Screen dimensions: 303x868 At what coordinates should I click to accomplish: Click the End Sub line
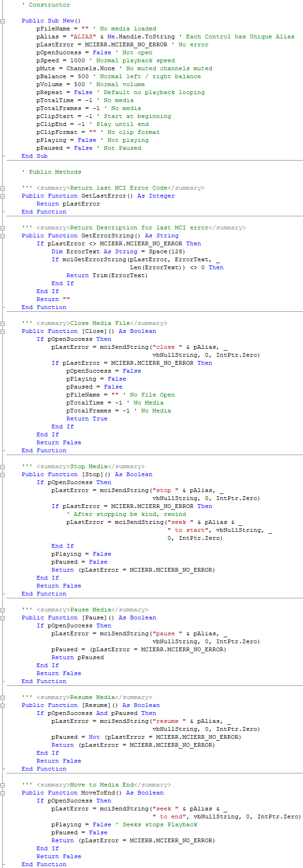[x=35, y=156]
